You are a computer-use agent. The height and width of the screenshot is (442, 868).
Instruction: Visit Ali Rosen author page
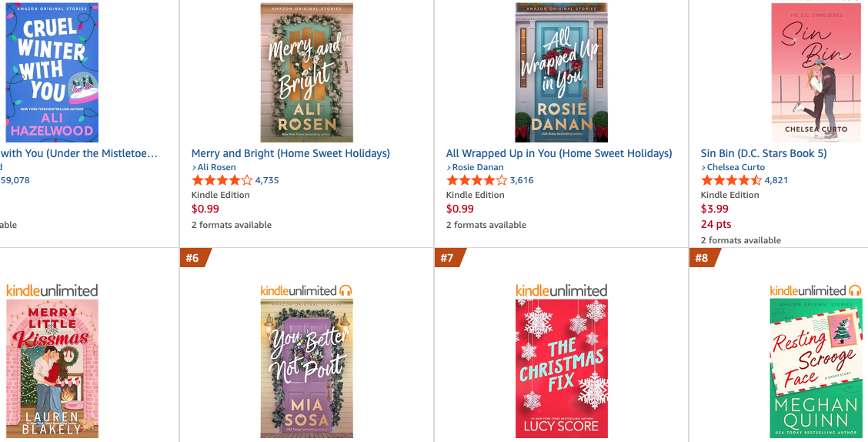coord(216,167)
